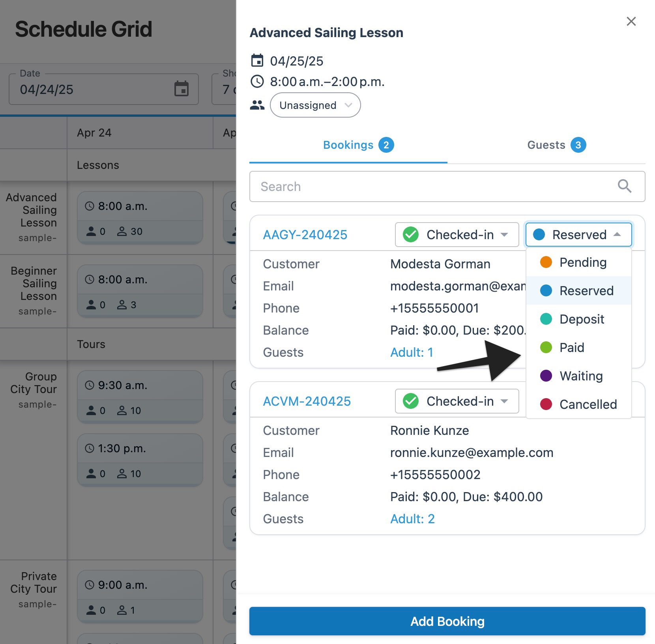Open the Unassigned staff dropdown

pos(315,105)
